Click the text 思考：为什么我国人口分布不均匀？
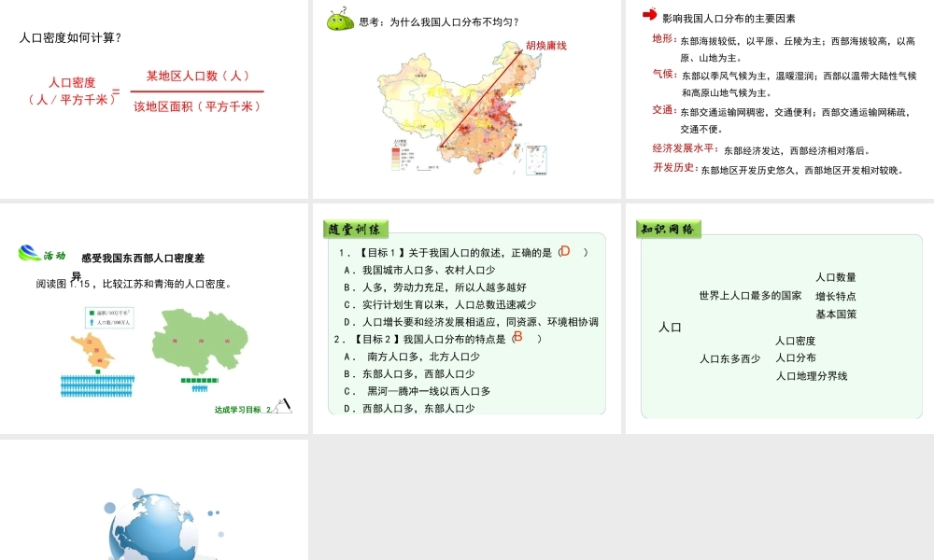The width and height of the screenshot is (934, 560). 440,22
